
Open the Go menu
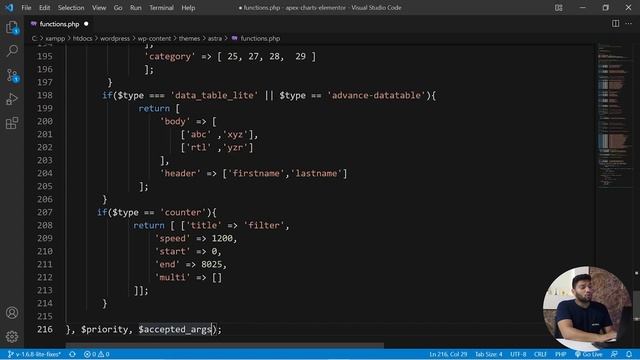[118, 8]
